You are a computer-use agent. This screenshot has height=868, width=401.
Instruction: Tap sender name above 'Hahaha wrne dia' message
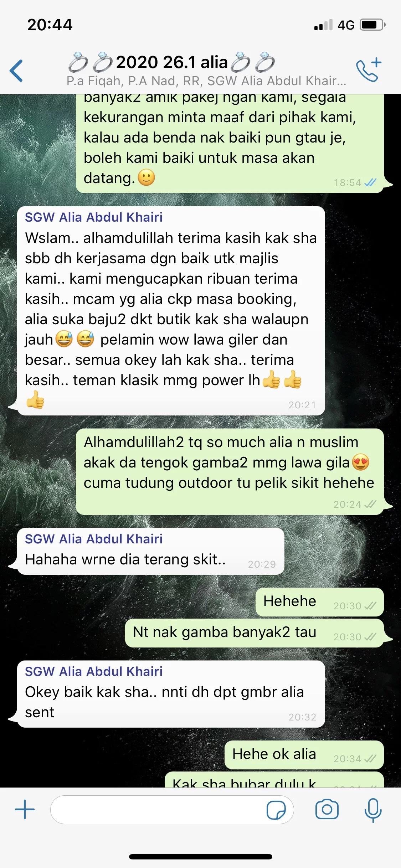point(94,539)
